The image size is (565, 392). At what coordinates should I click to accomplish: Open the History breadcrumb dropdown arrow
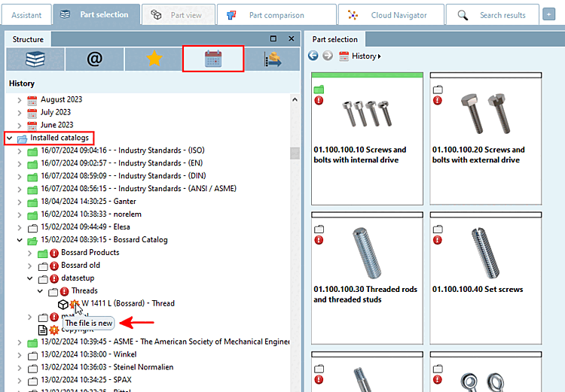(x=379, y=56)
